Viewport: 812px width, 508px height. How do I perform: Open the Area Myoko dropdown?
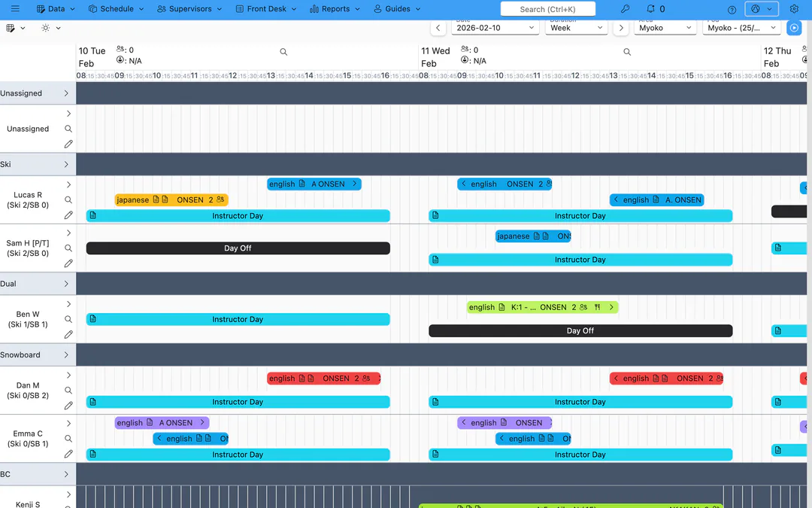[x=665, y=28]
